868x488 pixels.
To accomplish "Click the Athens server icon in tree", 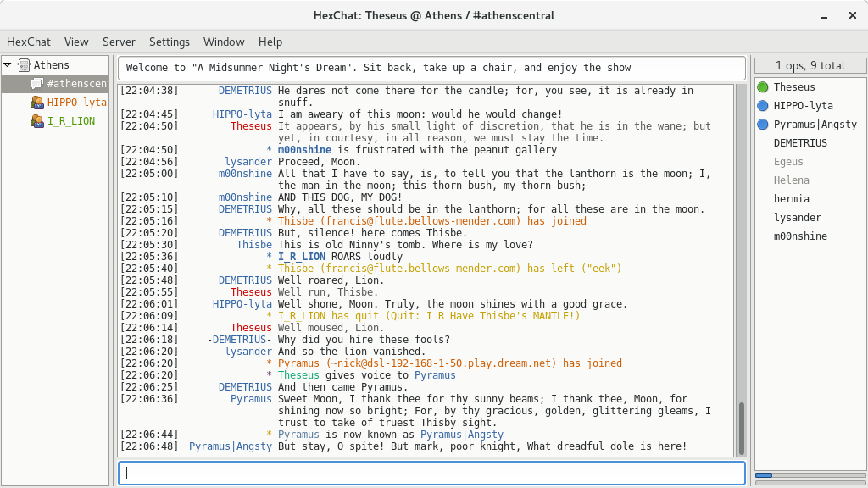I will 24,65.
